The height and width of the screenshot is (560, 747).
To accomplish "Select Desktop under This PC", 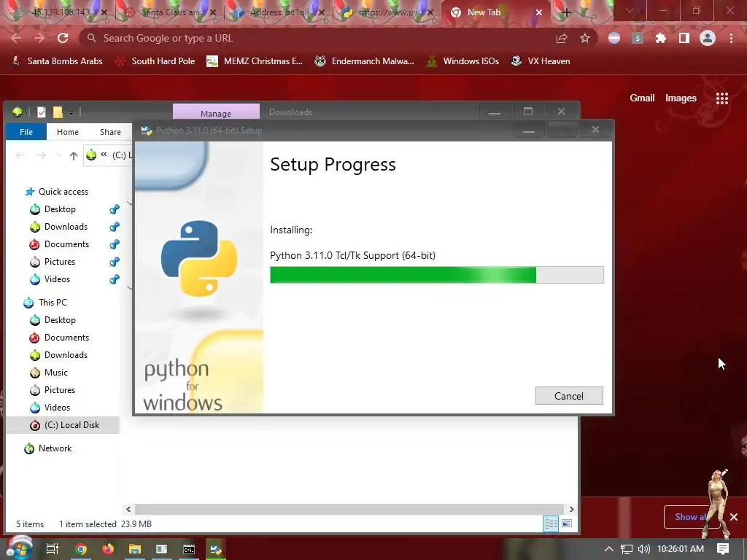I will (60, 320).
